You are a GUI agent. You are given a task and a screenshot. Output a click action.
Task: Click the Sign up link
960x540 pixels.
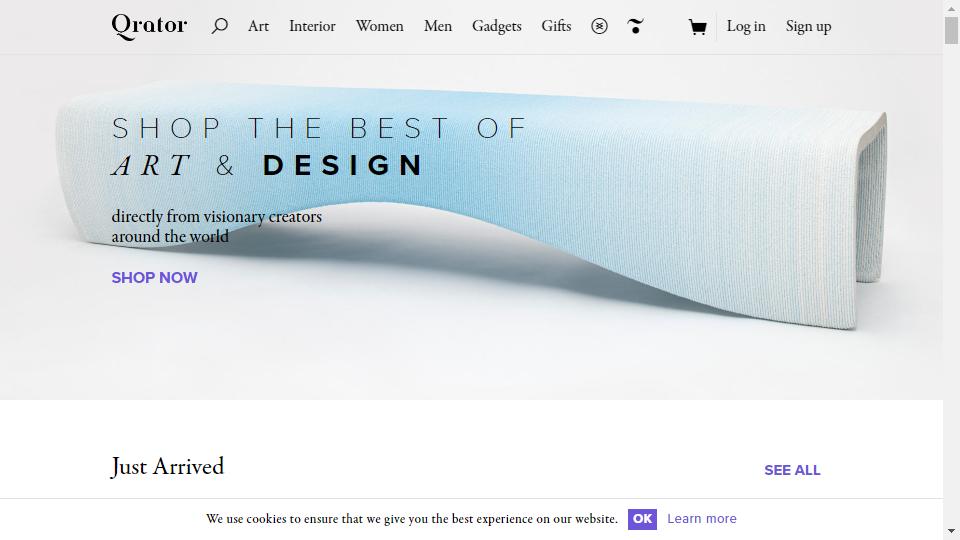pyautogui.click(x=808, y=26)
